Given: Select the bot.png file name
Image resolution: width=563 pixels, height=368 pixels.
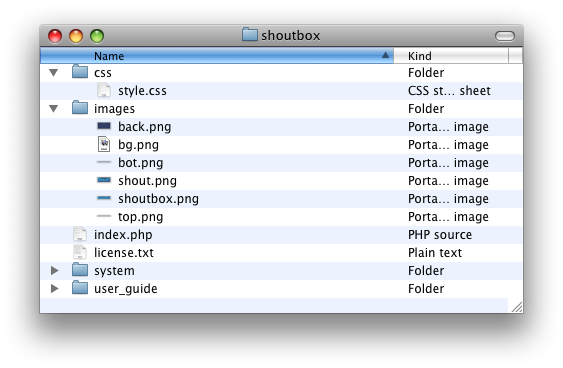Looking at the screenshot, I should (x=140, y=163).
